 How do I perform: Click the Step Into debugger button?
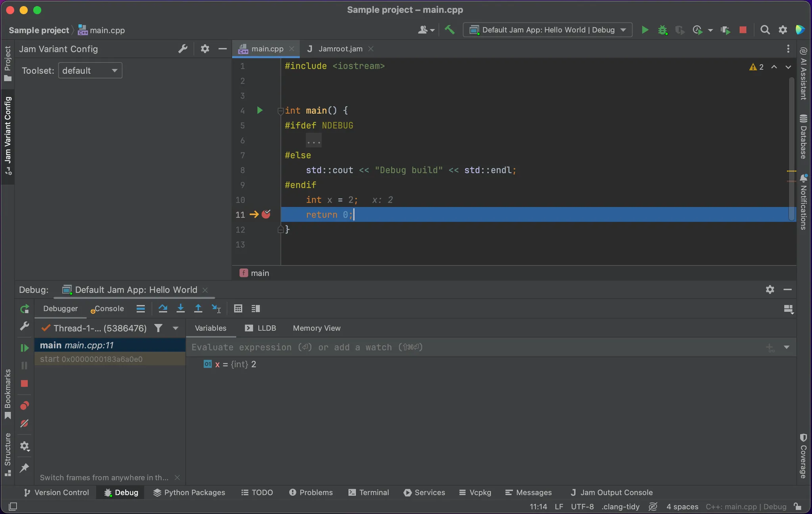pos(180,308)
